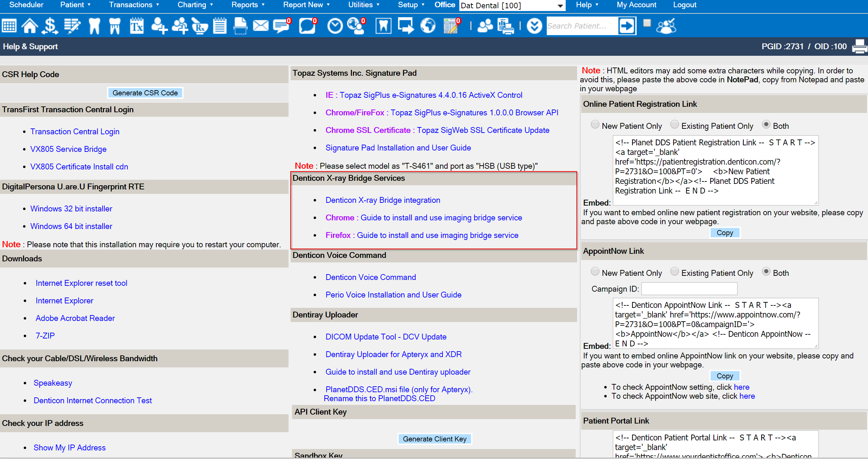This screenshot has height=459, width=868.
Task: Click the Campaign ID input field
Action: tap(689, 289)
